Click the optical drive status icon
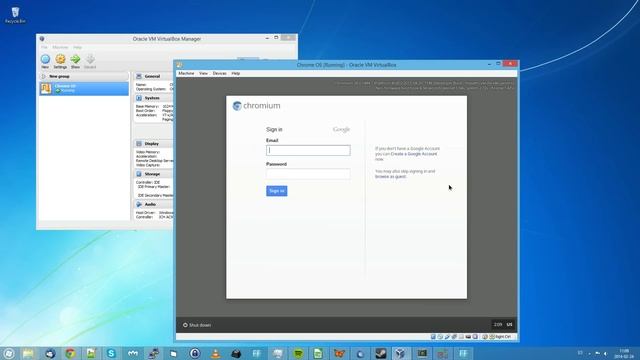The height and width of the screenshot is (360, 640). coord(440,337)
